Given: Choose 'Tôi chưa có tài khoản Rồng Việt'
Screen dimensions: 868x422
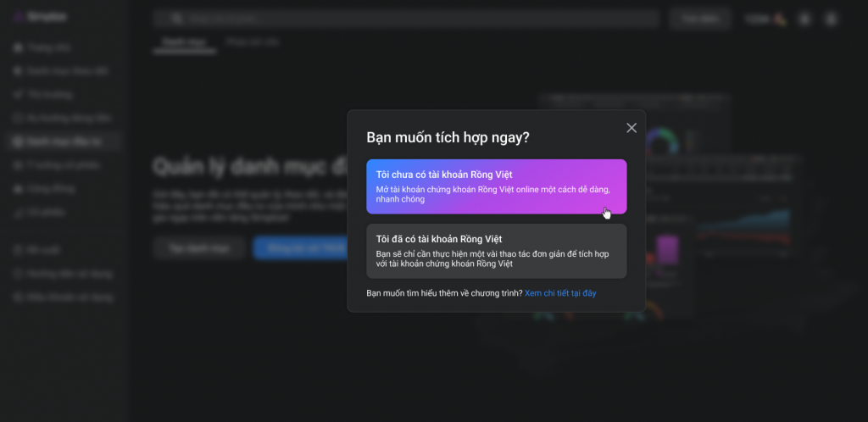Looking at the screenshot, I should [496, 186].
